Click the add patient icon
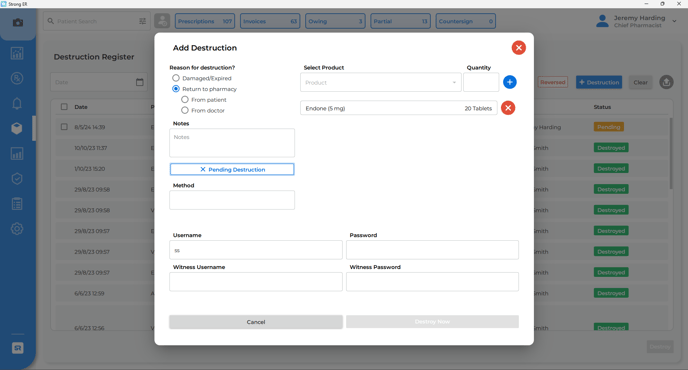Viewport: 688px width, 370px height. click(162, 21)
